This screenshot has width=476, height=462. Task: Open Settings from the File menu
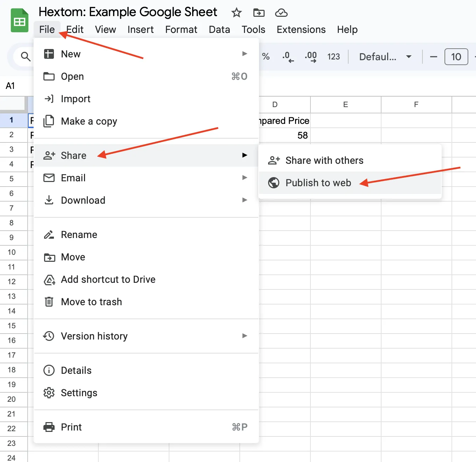146,393
